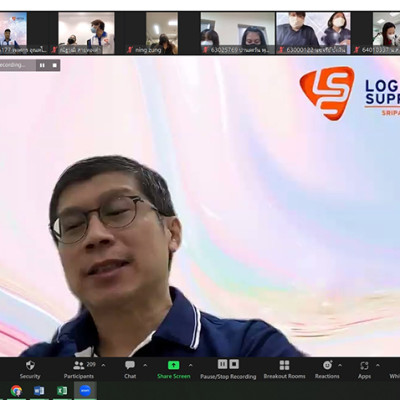Pause recording via top-left recording indicator
This screenshot has width=400, height=400.
42,65
